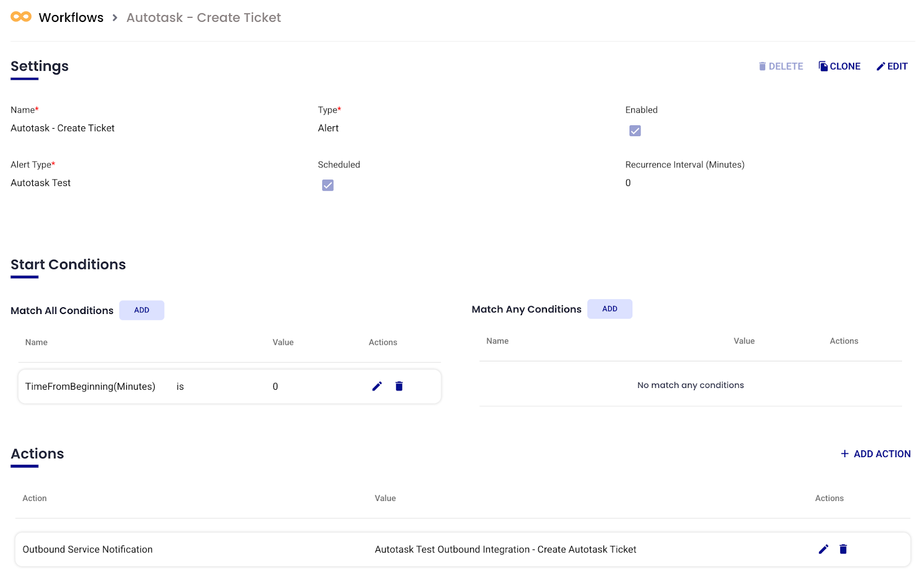The image size is (924, 579).
Task: Click the infinity logo icon
Action: tap(21, 17)
